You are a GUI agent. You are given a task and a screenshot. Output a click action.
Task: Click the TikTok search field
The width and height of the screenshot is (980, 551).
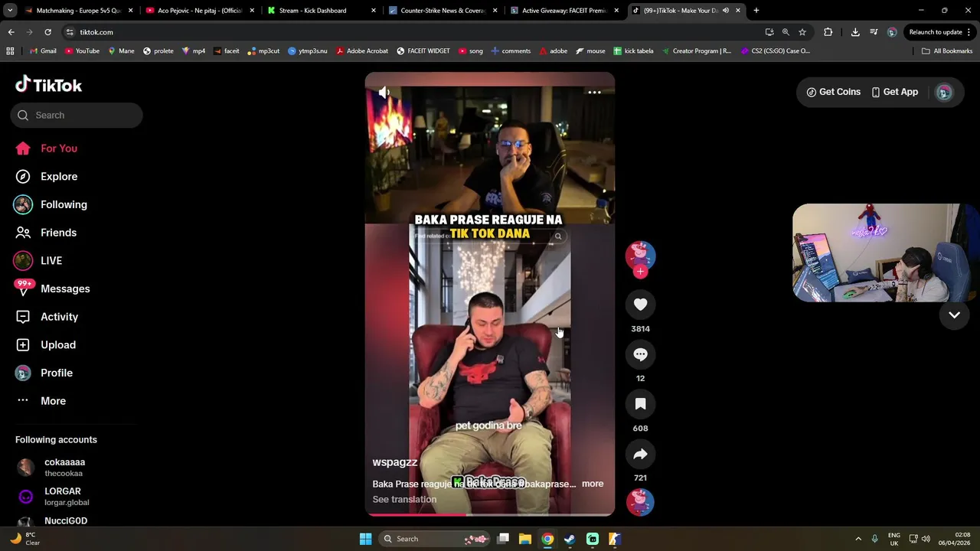click(x=77, y=115)
